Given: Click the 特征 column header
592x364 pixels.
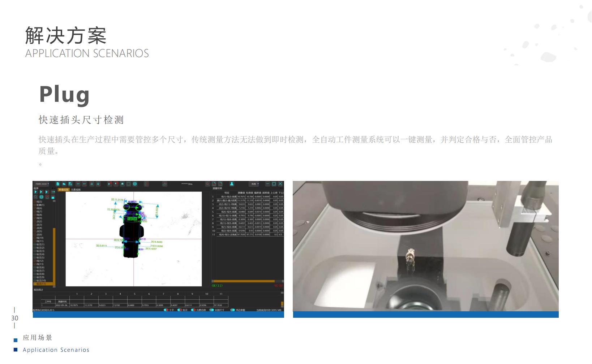Looking at the screenshot, I should coord(227,193).
